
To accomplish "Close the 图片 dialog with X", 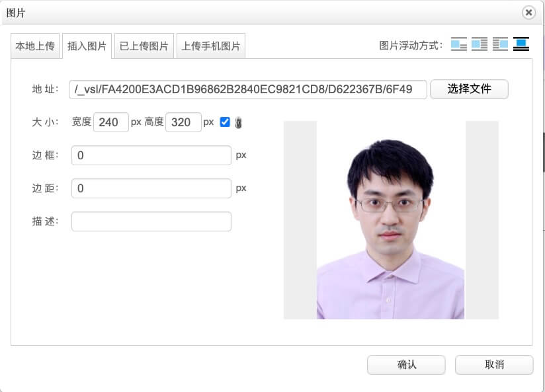I will point(528,13).
